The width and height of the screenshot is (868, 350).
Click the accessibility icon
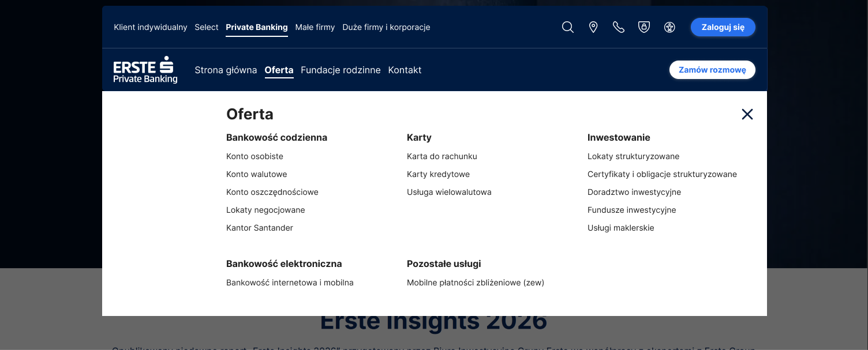tap(669, 27)
